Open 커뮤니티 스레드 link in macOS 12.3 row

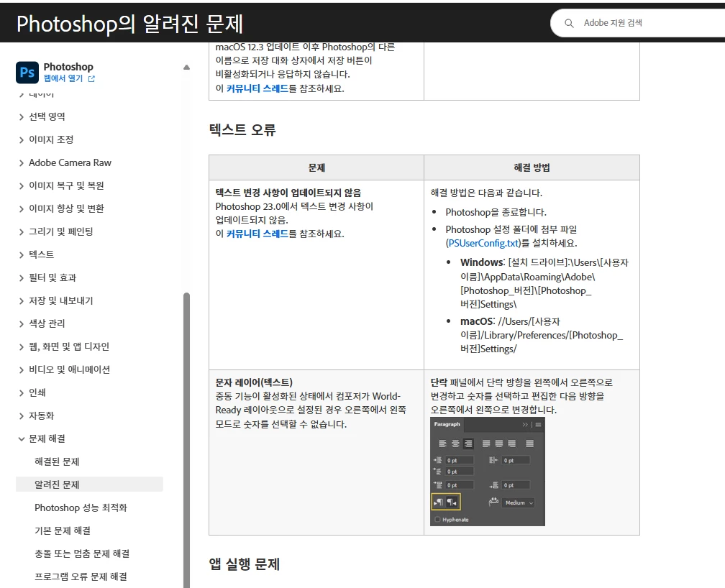click(257, 88)
